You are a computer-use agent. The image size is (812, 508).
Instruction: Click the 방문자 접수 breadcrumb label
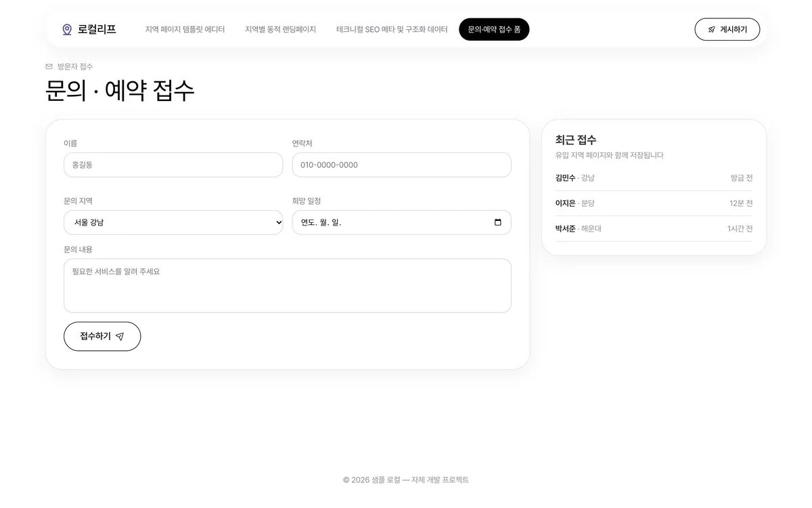tap(75, 66)
